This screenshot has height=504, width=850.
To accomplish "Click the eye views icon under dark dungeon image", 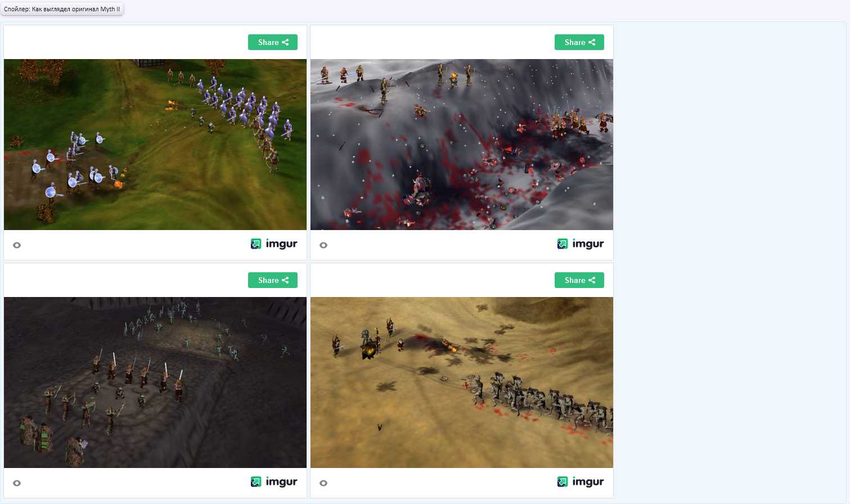I will coord(17,483).
